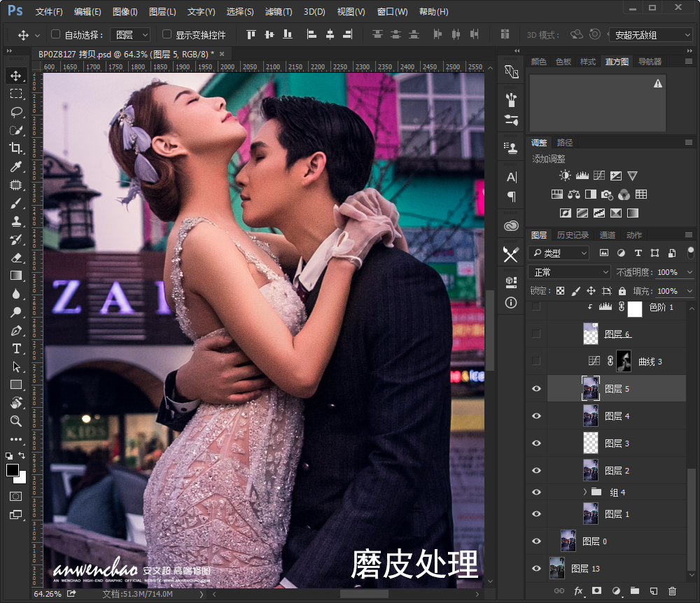Select the Move tool in the toolbox
The height and width of the screenshot is (603, 700).
pos(16,76)
